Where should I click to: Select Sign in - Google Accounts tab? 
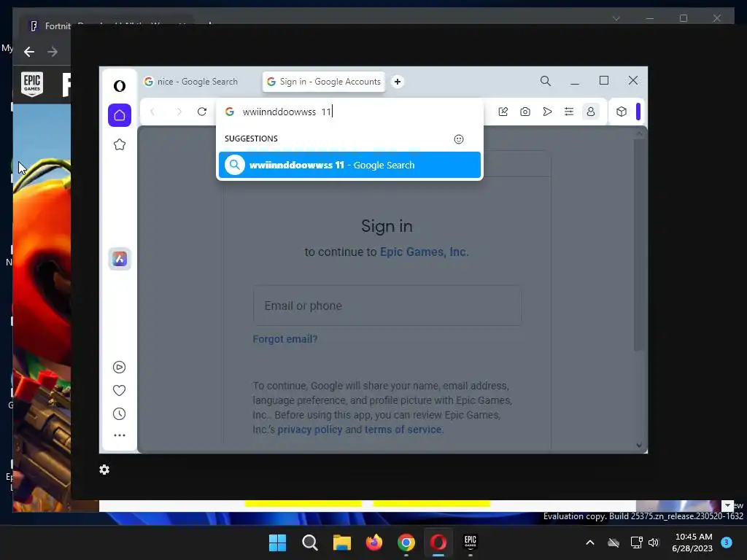pos(324,82)
